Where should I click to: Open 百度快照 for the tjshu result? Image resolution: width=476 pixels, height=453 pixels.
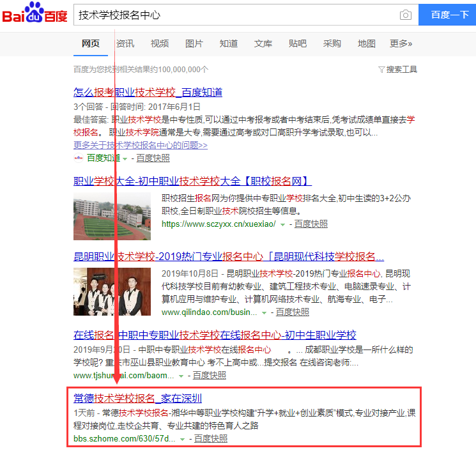(210, 375)
